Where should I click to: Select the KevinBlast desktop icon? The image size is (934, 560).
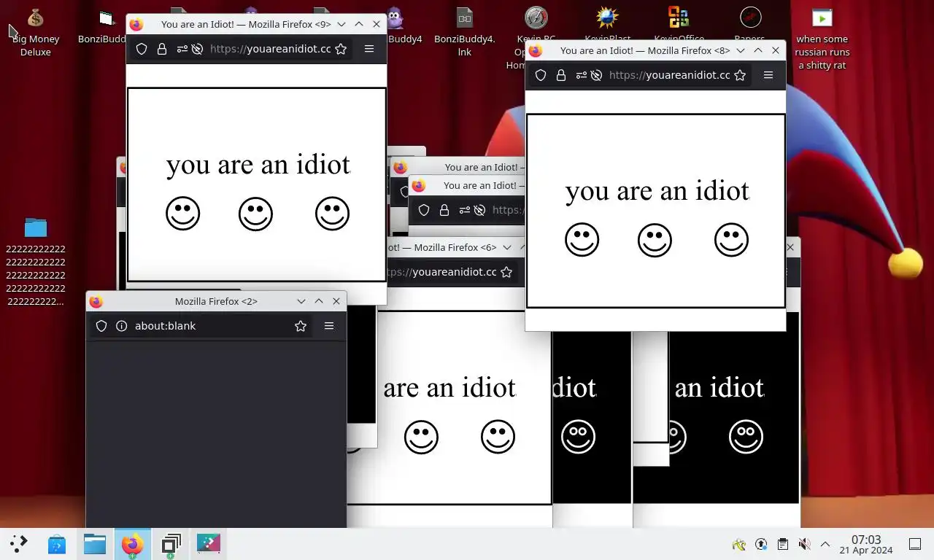[x=607, y=25]
